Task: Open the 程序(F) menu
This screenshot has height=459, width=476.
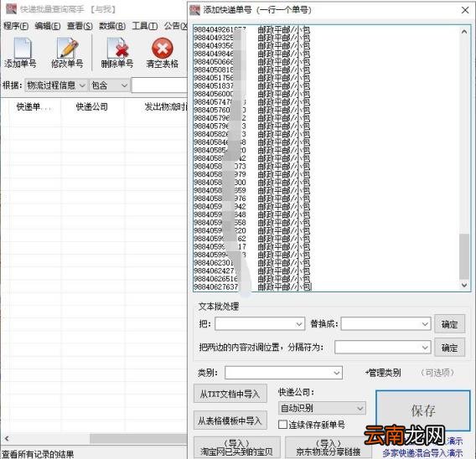Action: click(16, 26)
